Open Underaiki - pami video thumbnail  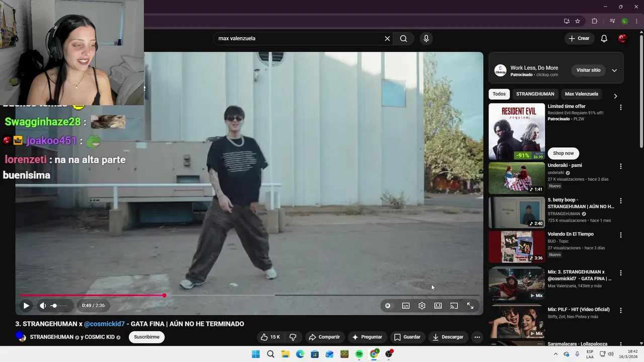(517, 177)
